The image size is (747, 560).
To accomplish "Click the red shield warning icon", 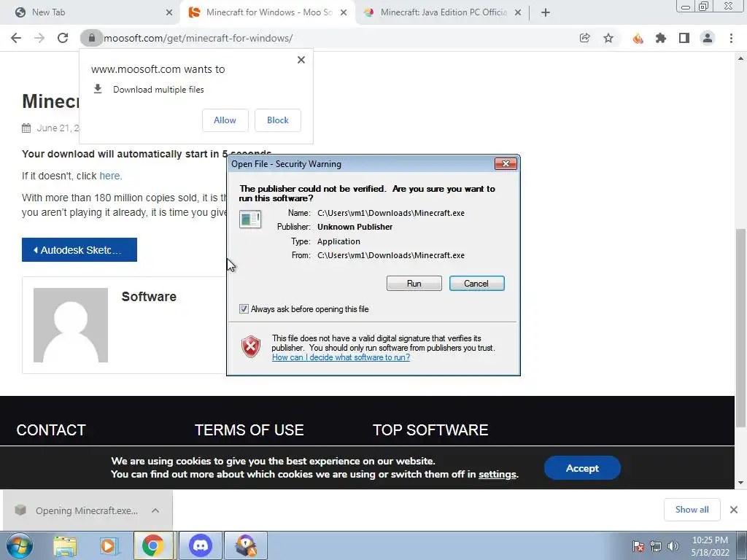I will tap(251, 346).
